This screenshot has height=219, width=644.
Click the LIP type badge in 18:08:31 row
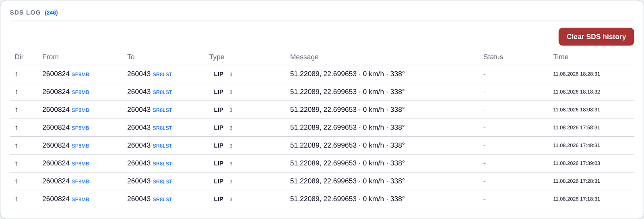(219, 110)
